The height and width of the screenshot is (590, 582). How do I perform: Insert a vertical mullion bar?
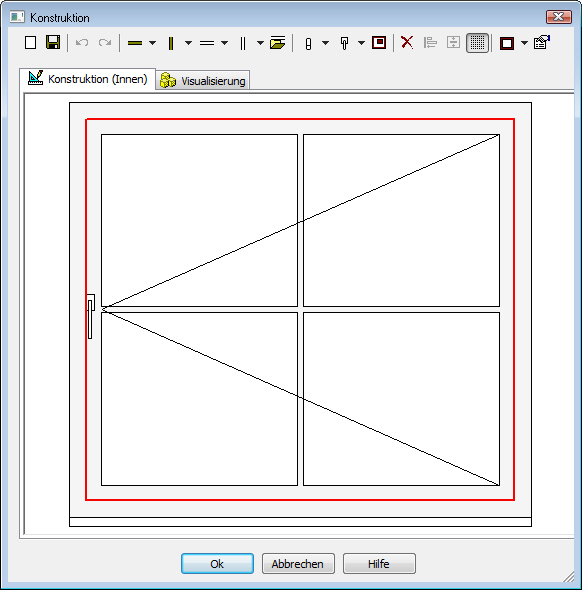click(171, 43)
